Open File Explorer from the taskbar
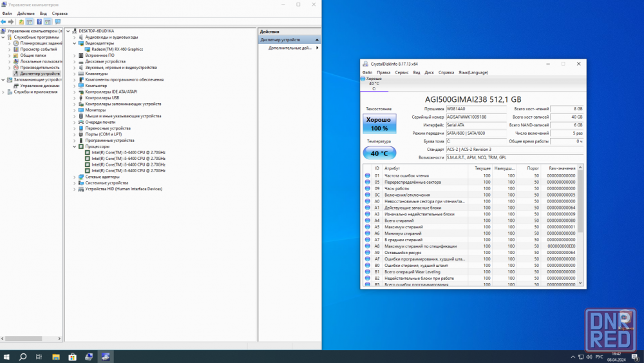The height and width of the screenshot is (363, 644). pos(56,357)
